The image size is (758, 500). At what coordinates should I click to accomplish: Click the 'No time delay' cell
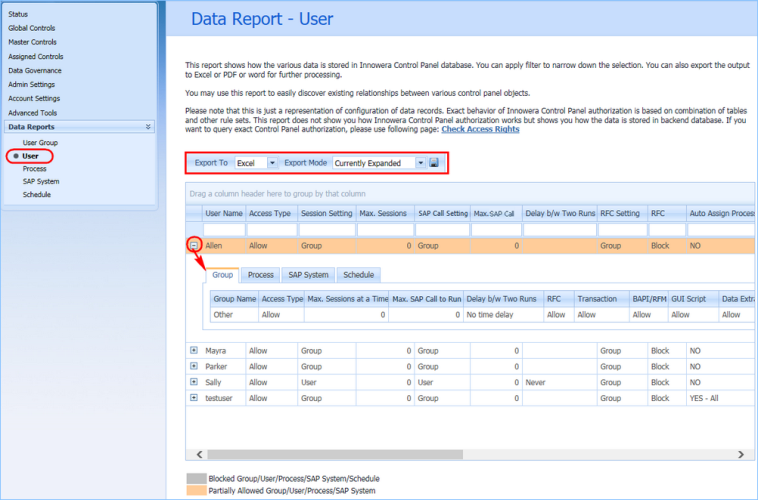point(503,315)
